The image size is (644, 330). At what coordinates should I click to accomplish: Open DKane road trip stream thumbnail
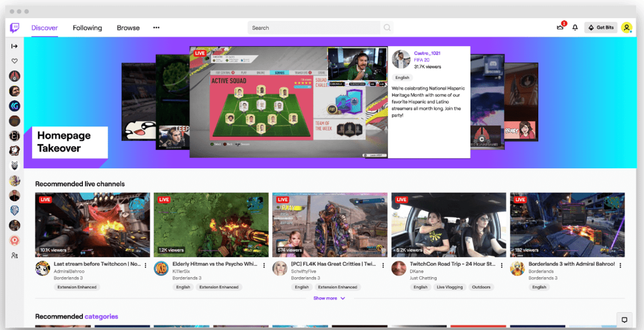(x=449, y=225)
